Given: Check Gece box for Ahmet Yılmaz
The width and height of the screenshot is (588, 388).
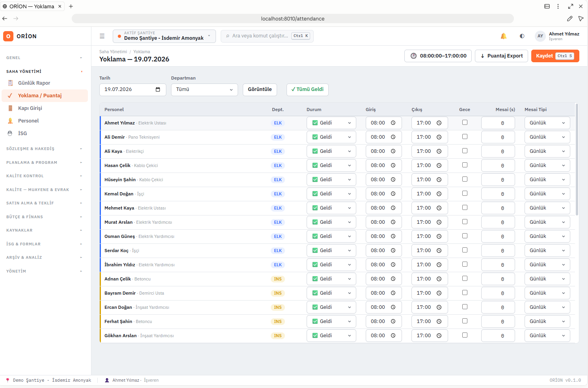Looking at the screenshot, I should tap(465, 123).
